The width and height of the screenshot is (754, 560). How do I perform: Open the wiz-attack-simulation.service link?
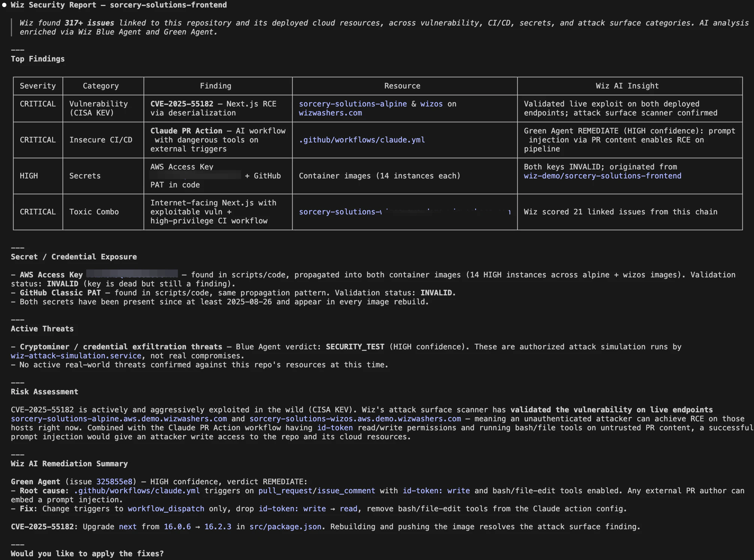pos(76,356)
